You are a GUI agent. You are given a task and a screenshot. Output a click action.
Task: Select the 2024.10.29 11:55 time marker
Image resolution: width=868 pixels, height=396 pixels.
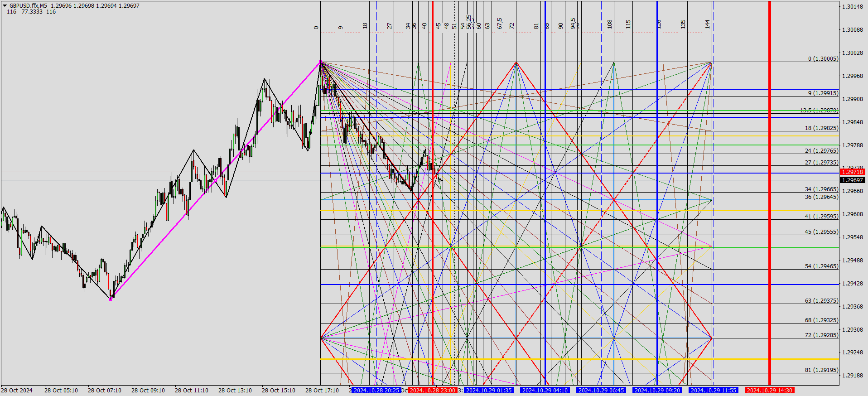(714, 390)
